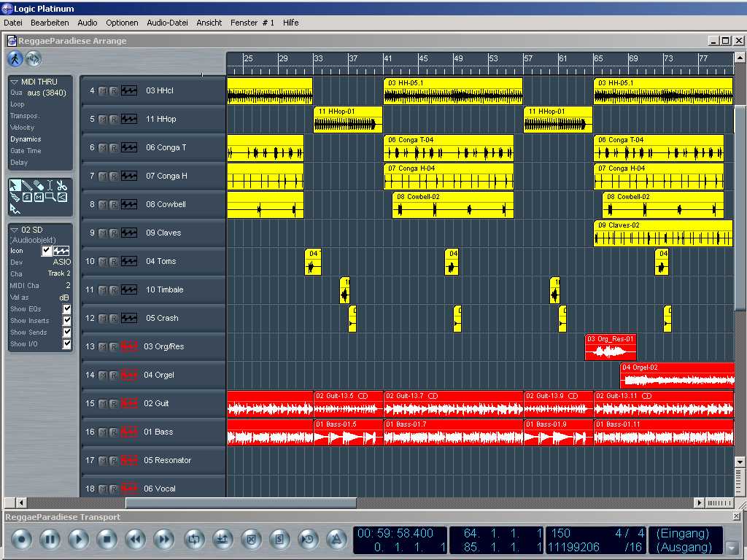Collapse the MIDI THRU parameter box
Image resolution: width=747 pixels, height=560 pixels.
(15, 82)
